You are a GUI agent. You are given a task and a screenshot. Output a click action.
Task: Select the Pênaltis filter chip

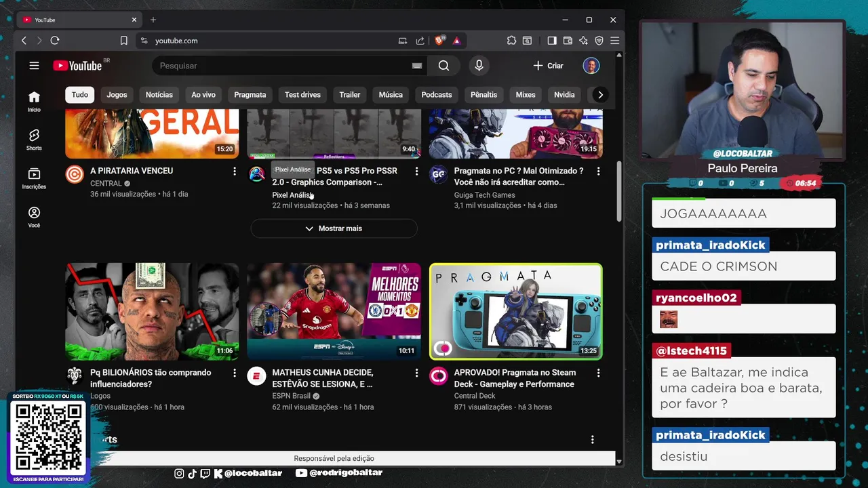pyautogui.click(x=484, y=95)
